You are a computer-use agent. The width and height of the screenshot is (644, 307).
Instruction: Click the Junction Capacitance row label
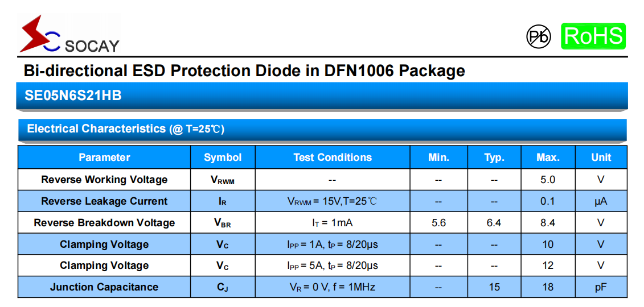(x=104, y=287)
